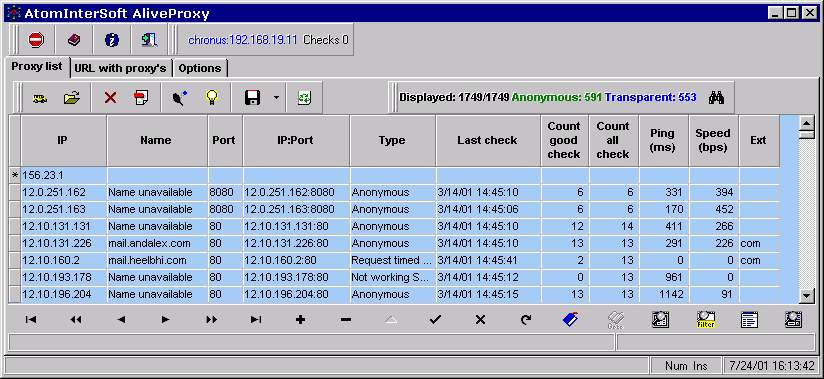Viewport: 824px width, 379px height.
Task: Click the floppy disk save icon
Action: (253, 97)
